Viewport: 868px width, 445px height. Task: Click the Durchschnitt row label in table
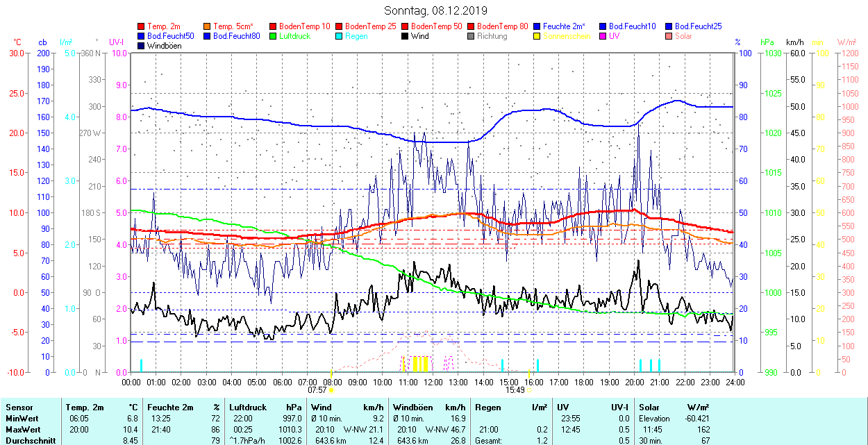(30, 440)
